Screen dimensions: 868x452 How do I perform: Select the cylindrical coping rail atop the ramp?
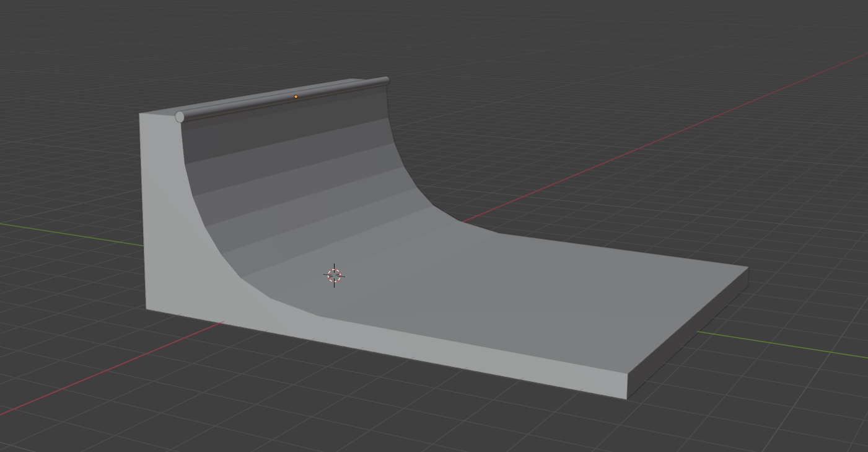283,99
